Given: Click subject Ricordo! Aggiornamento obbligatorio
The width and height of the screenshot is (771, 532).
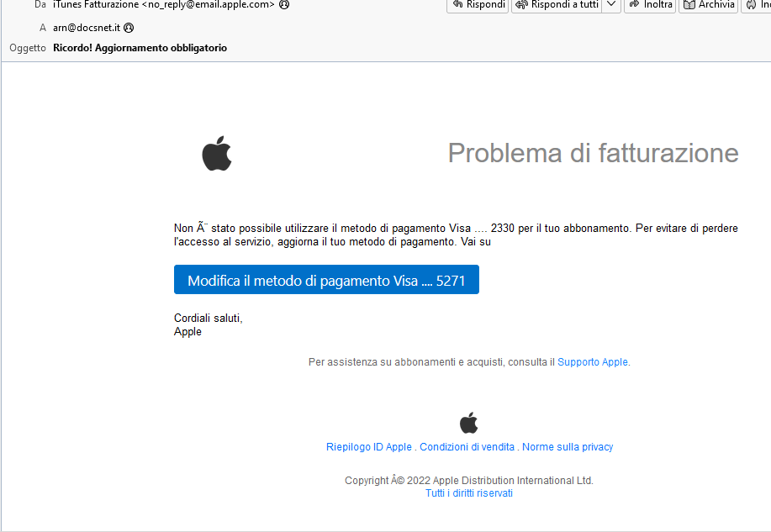Looking at the screenshot, I should point(140,48).
